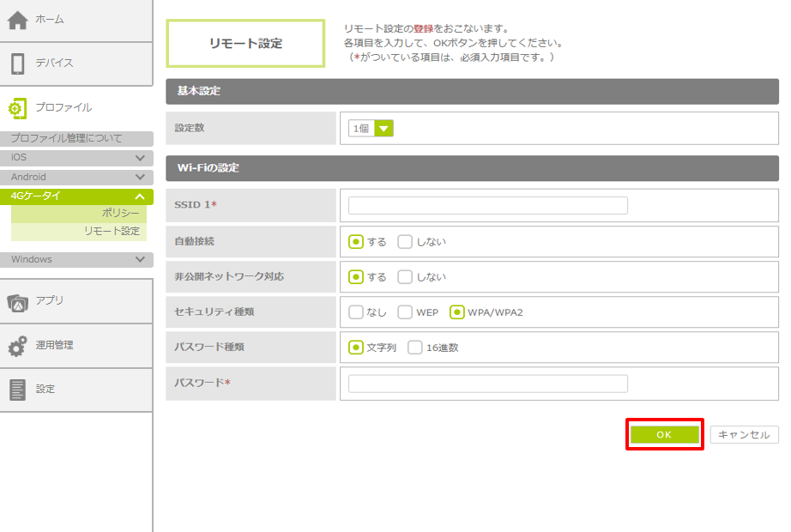The image size is (791, 532).
Task: Select なし for security type
Action: coord(356,312)
